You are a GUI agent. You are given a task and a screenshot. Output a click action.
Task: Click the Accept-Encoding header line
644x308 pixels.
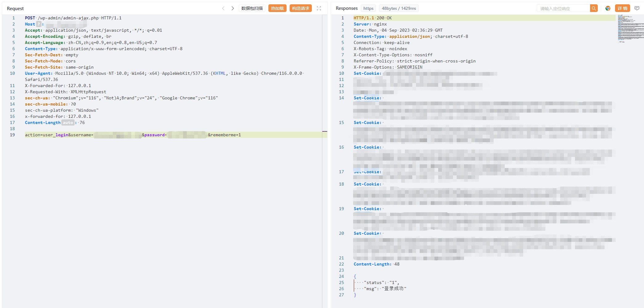pos(68,36)
